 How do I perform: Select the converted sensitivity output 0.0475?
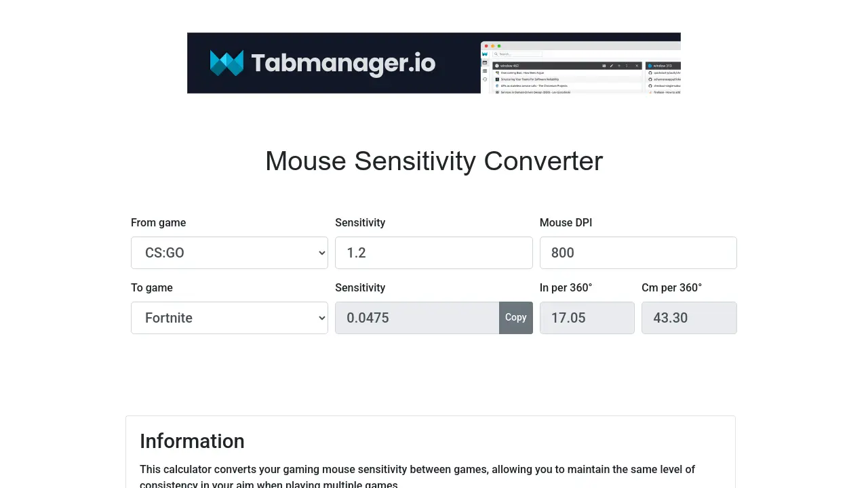(x=417, y=318)
